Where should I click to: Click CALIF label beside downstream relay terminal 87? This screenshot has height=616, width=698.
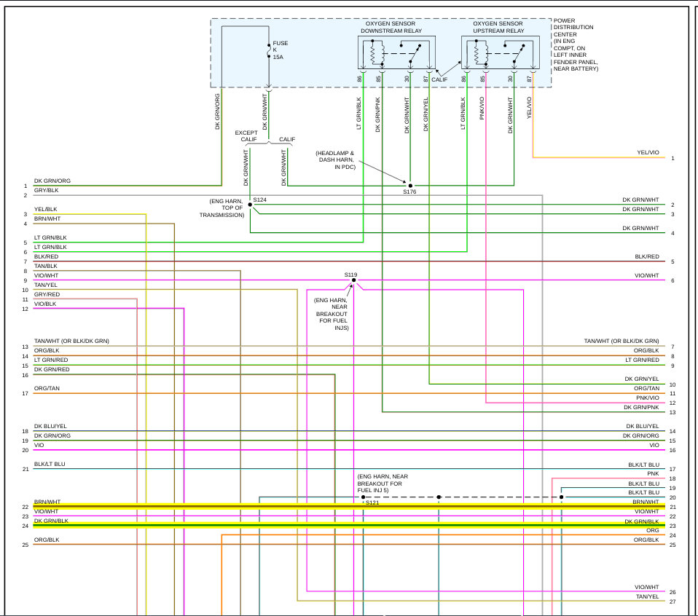click(439, 79)
